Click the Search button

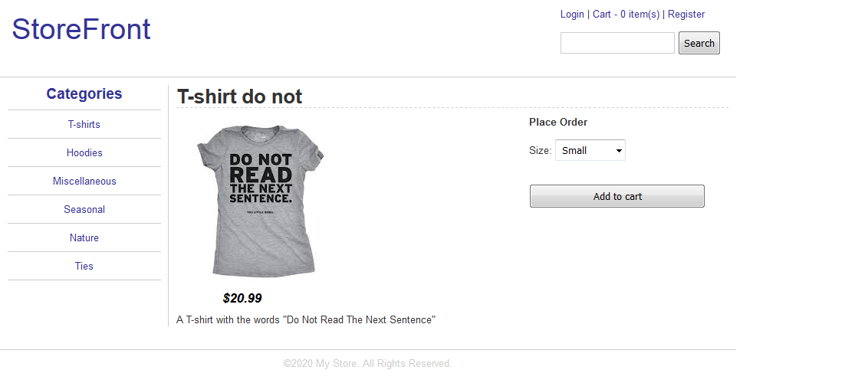699,43
